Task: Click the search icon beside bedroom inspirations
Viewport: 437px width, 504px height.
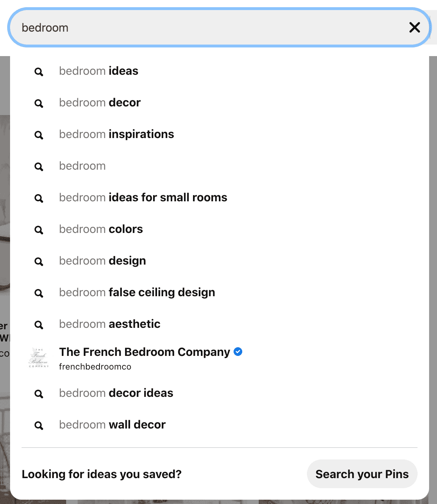Action: coord(38,135)
